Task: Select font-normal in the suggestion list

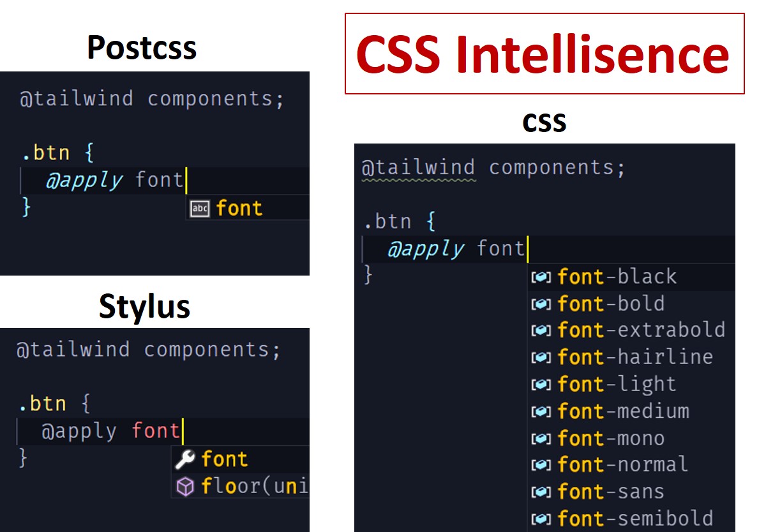Action: (x=631, y=465)
